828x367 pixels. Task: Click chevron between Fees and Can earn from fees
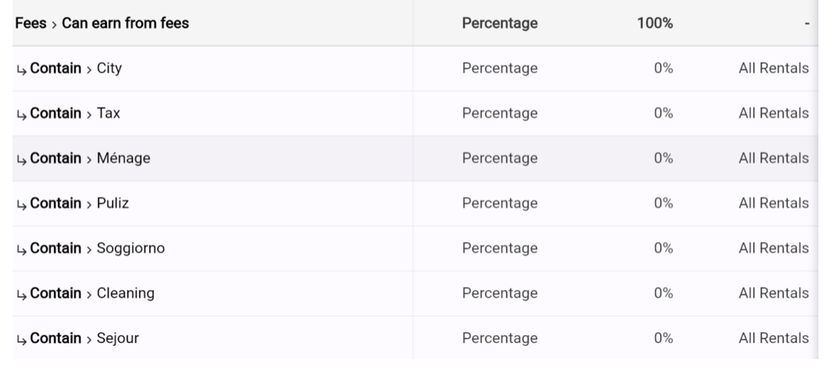coord(54,24)
